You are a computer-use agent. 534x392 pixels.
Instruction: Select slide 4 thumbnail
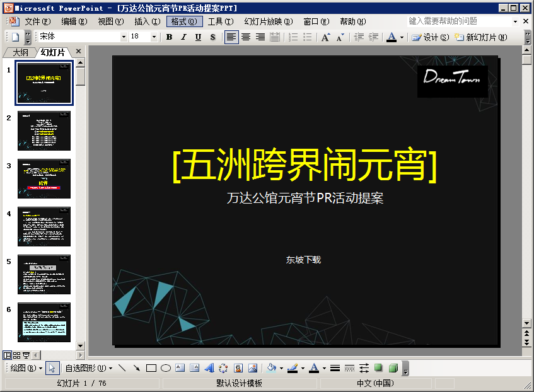tap(44, 226)
